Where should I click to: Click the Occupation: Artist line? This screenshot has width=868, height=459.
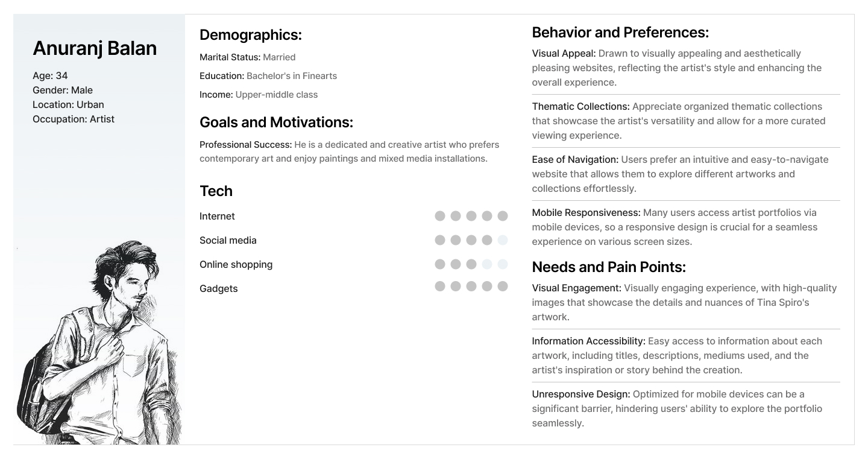tap(74, 119)
